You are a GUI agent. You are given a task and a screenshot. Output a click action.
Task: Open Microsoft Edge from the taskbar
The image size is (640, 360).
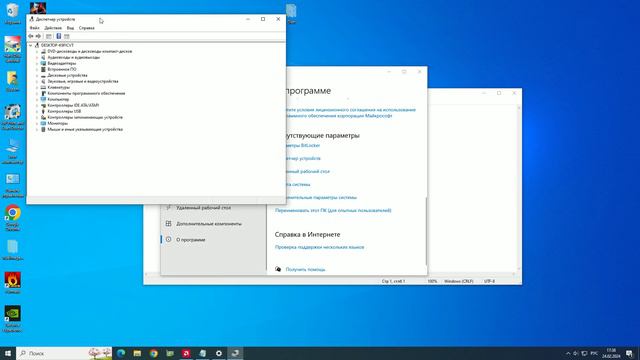pos(121,353)
